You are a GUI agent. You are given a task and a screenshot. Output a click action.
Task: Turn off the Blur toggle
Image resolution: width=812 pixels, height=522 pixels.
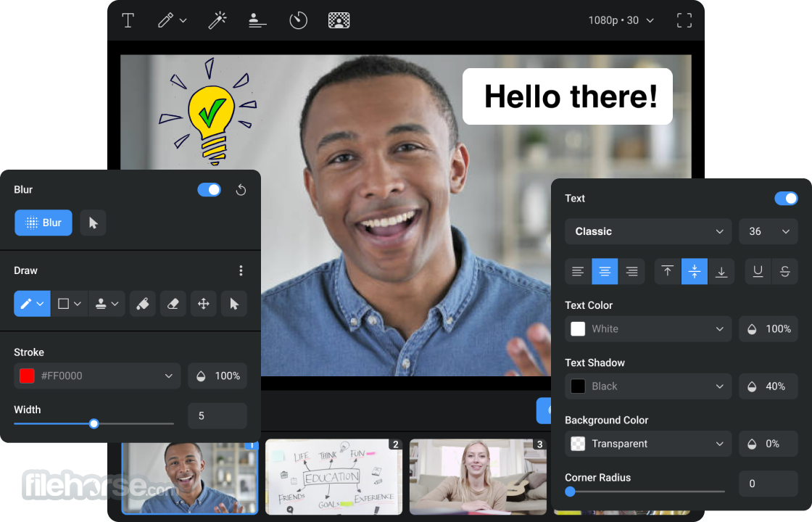[x=210, y=190]
